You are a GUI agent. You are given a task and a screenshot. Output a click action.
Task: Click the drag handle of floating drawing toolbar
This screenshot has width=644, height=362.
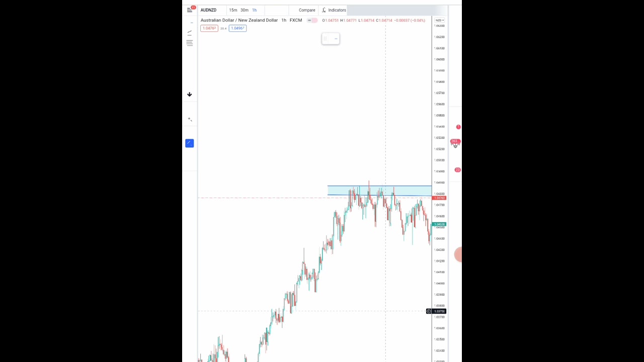coord(326,39)
